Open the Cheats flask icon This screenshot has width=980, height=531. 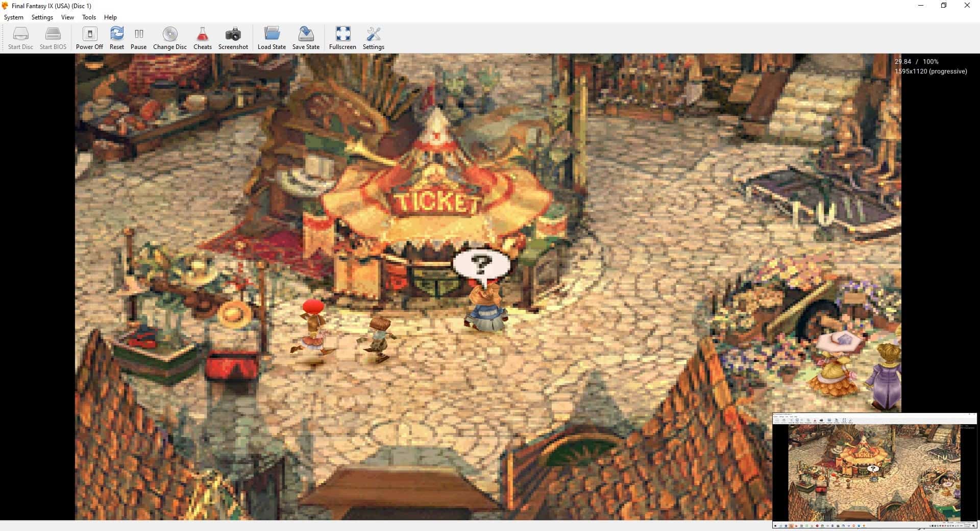click(203, 38)
